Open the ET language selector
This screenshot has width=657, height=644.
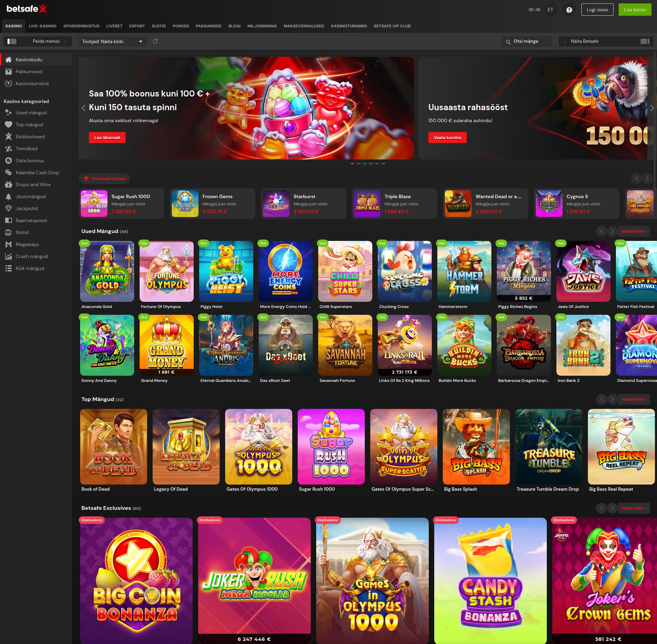click(x=550, y=10)
